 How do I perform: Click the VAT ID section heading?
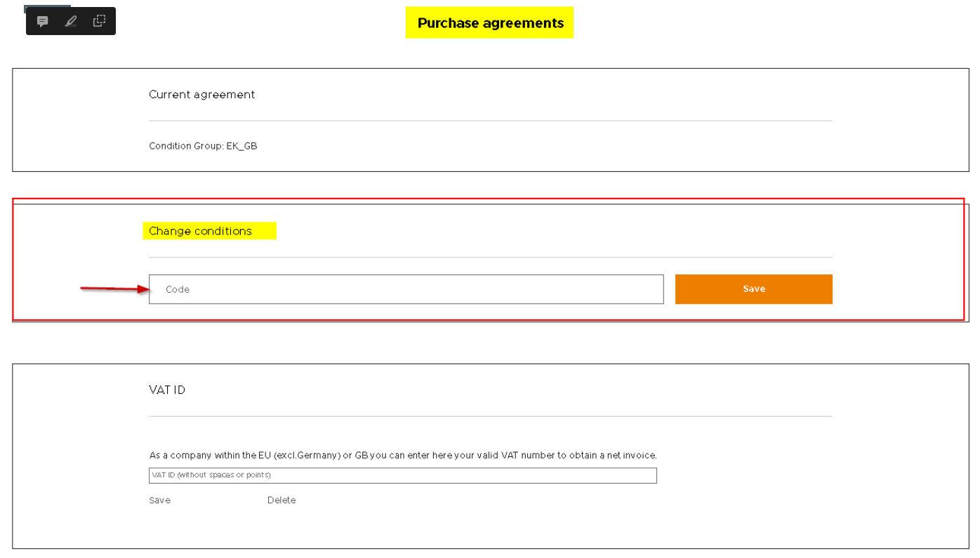tap(167, 390)
